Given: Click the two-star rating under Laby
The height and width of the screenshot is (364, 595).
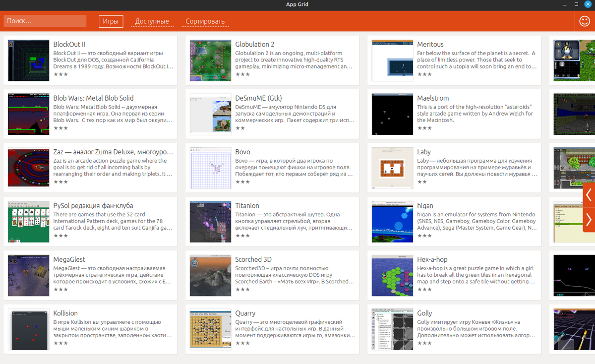Looking at the screenshot, I should [422, 182].
